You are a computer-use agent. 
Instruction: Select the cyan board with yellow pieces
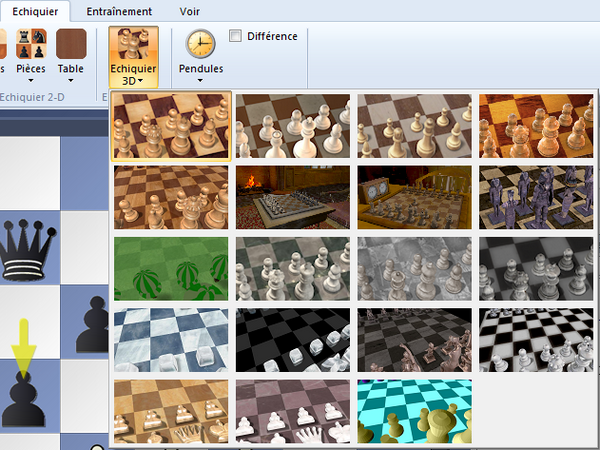click(414, 411)
